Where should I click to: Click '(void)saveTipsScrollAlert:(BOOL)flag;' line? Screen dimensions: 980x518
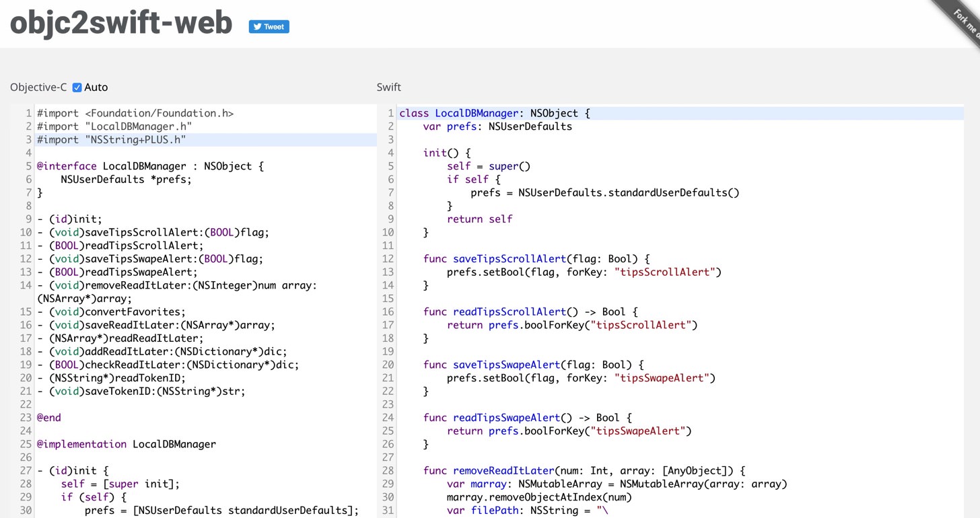click(x=153, y=232)
